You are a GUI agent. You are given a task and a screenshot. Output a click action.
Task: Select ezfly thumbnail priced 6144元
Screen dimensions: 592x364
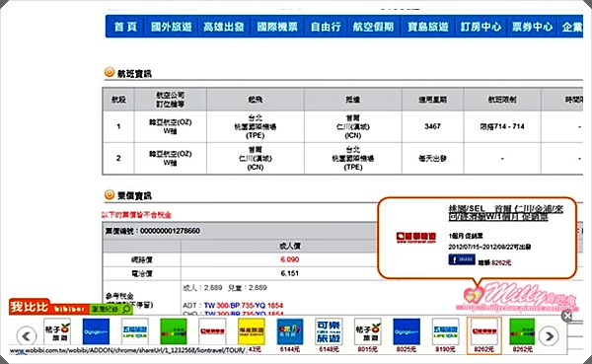(289, 331)
